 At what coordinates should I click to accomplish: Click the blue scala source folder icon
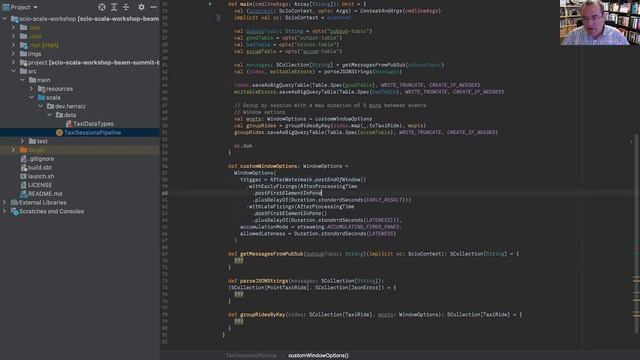41,98
